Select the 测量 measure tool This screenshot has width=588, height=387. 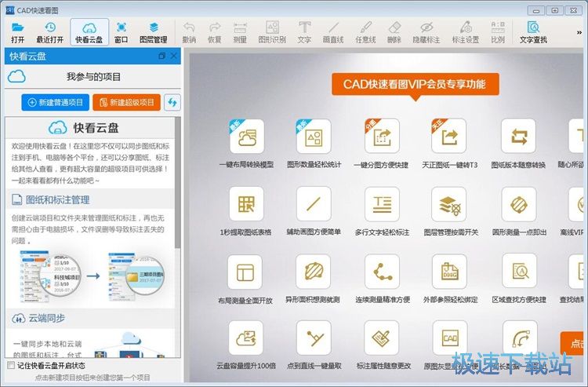pos(240,32)
